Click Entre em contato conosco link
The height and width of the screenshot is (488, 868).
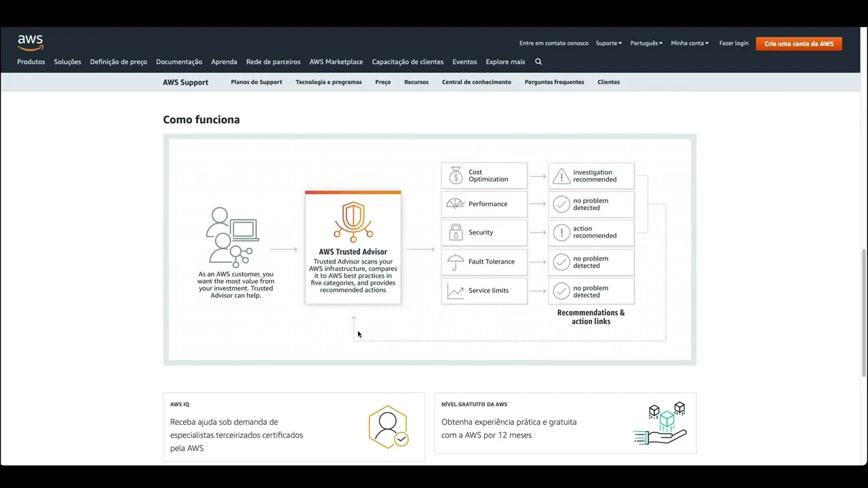tap(554, 43)
